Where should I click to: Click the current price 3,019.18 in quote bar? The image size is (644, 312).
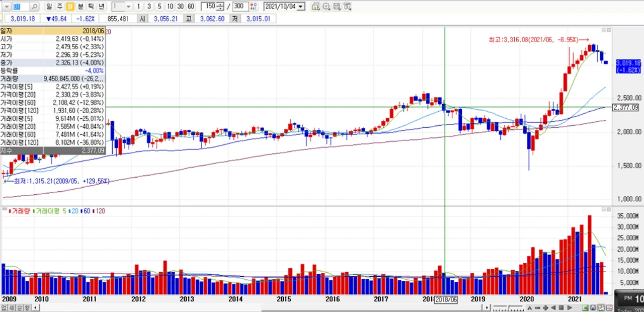tap(23, 19)
